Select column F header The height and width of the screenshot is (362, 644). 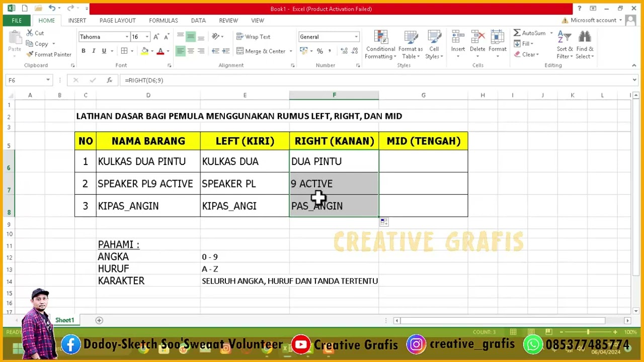coord(334,95)
